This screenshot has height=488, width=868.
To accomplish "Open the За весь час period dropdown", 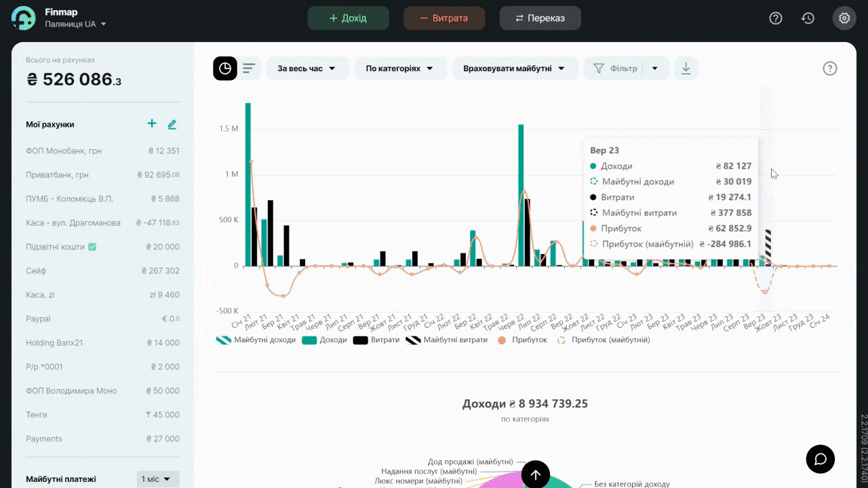I will point(308,68).
